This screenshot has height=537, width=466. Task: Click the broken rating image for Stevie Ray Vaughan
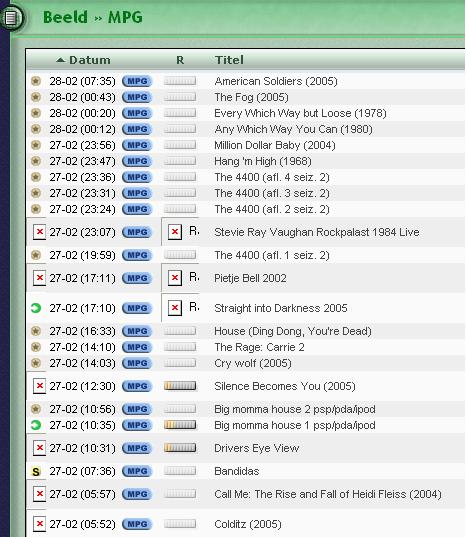pos(175,232)
